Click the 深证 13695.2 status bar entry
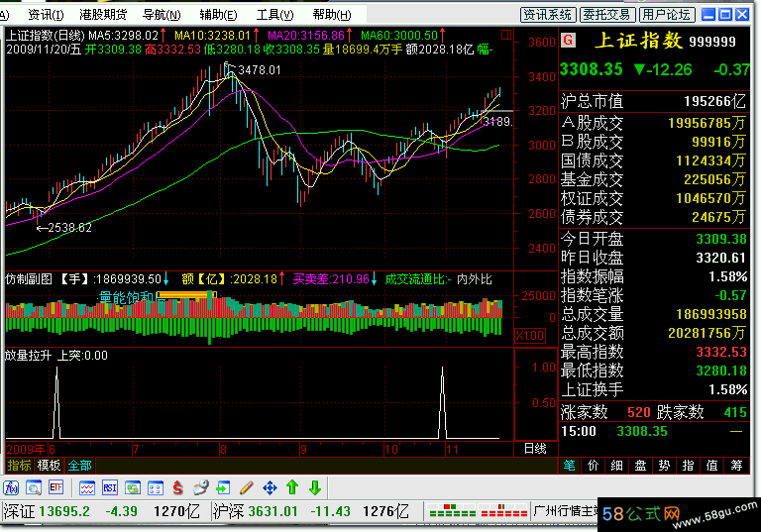 click(47, 511)
